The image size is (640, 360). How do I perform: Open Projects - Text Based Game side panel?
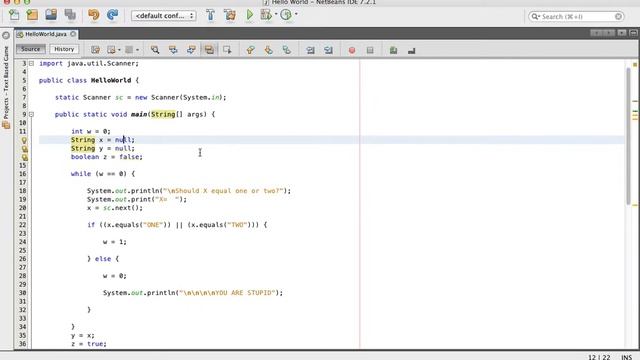[x=6, y=87]
